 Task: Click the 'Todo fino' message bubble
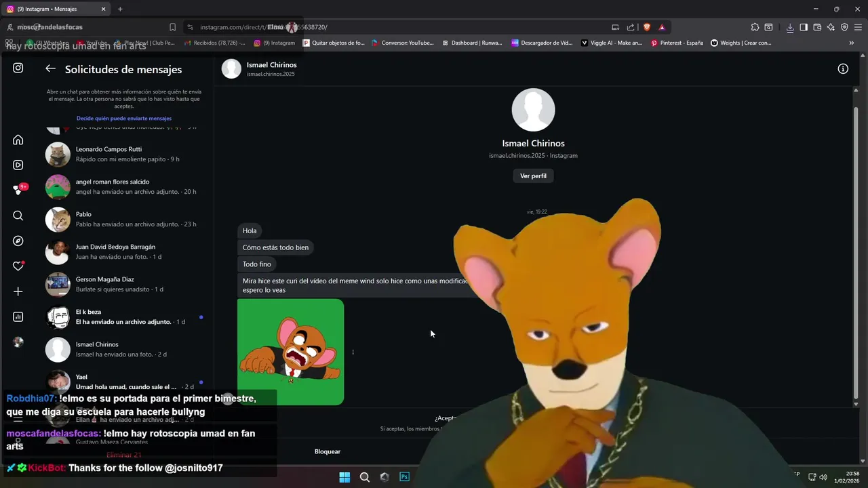click(x=257, y=264)
